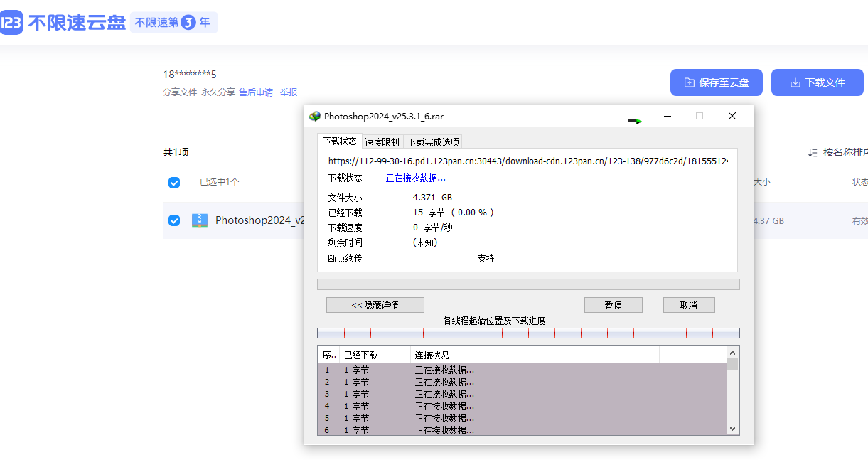868x460 pixels.
Task: Click the 0 字节/秒 speed value
Action: [433, 228]
